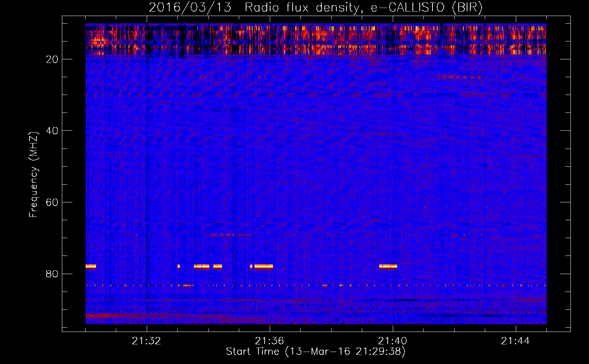Click the bright burst at plot start near 78 MHz

pos(91,266)
